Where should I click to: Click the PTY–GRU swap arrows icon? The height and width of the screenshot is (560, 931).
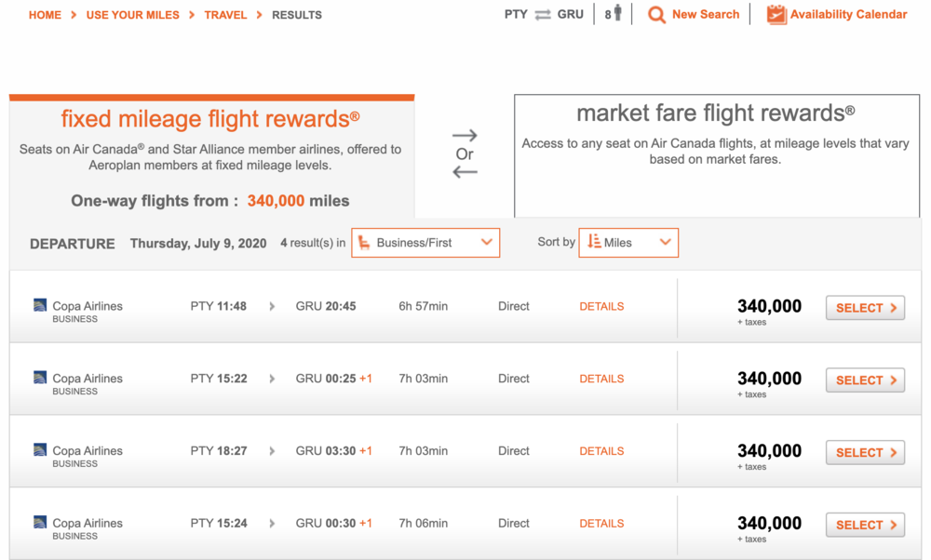click(543, 15)
